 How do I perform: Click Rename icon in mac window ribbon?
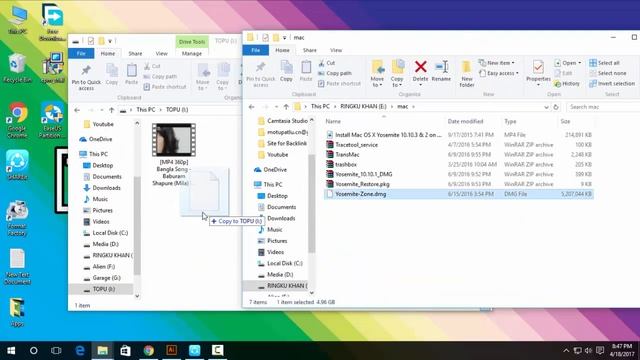tap(441, 71)
